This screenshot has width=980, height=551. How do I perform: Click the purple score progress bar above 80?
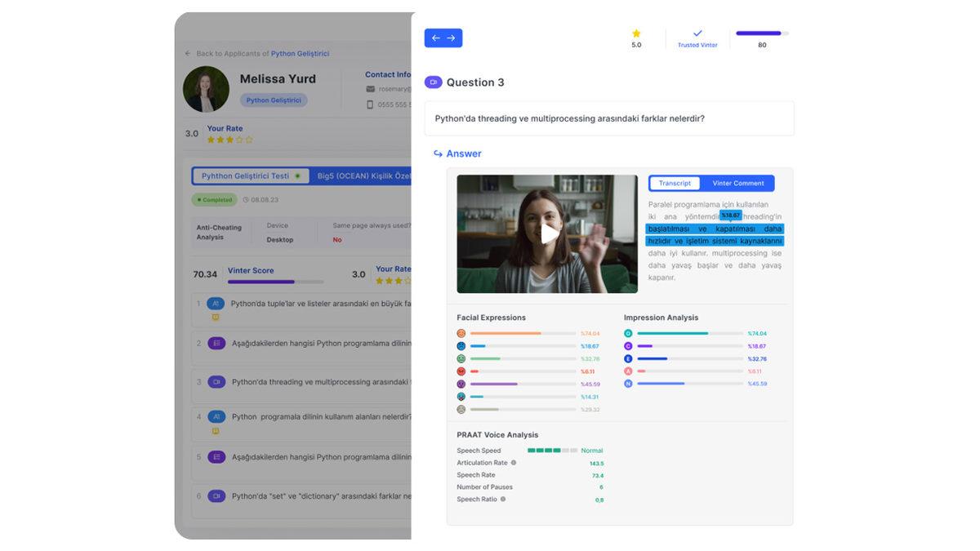(761, 33)
